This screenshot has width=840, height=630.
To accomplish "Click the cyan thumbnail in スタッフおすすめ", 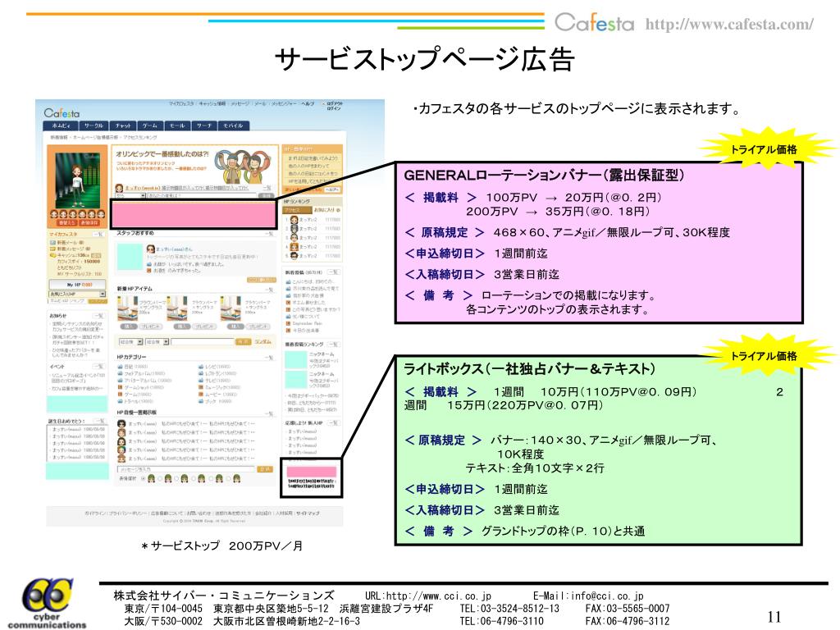I will point(130,257).
